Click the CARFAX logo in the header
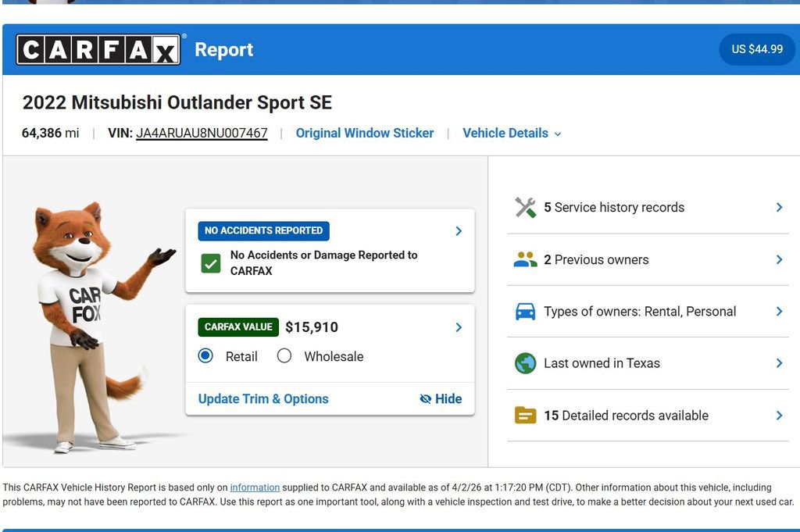The width and height of the screenshot is (800, 532). (x=97, y=49)
